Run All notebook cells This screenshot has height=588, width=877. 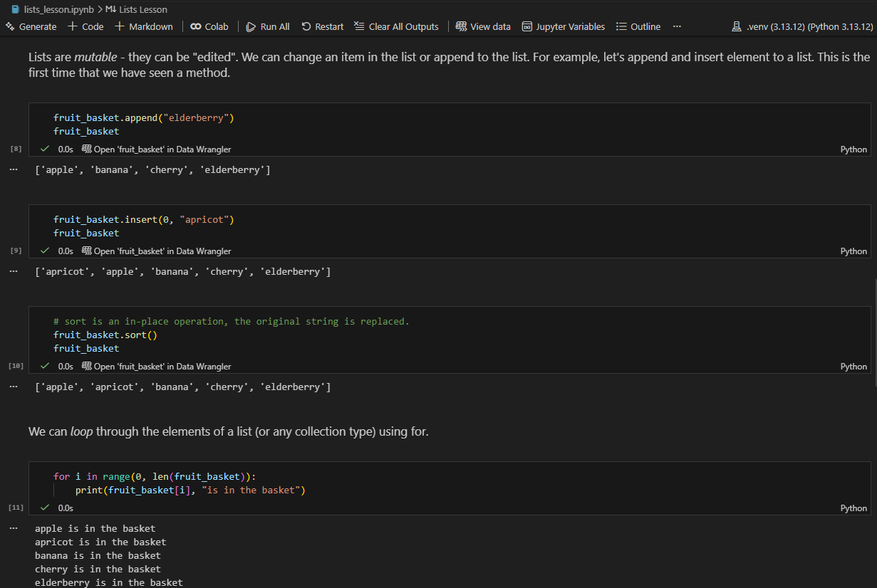point(268,26)
